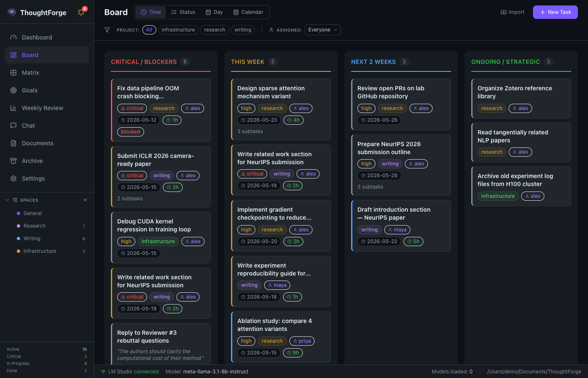Switch to Calendar view tab

[248, 12]
